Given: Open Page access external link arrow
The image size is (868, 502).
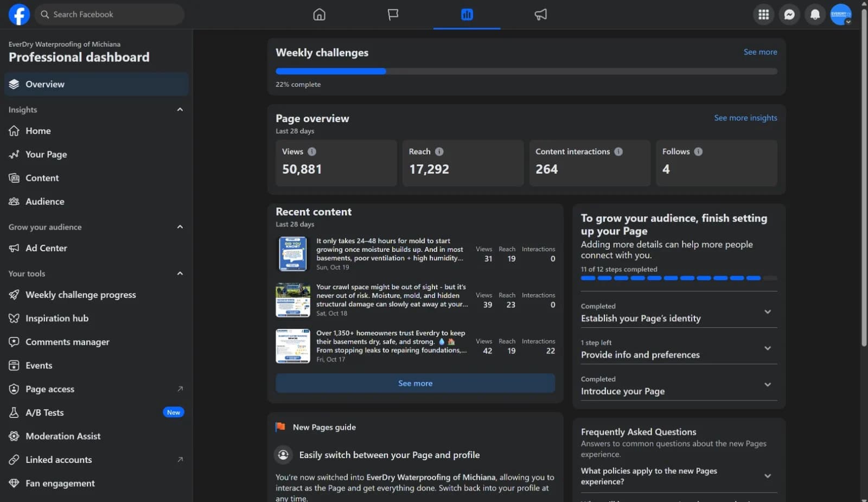Looking at the screenshot, I should tap(180, 389).
